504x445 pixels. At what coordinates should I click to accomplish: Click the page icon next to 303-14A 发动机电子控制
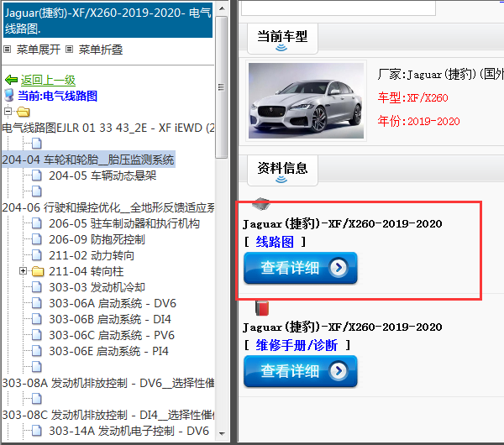(37, 431)
